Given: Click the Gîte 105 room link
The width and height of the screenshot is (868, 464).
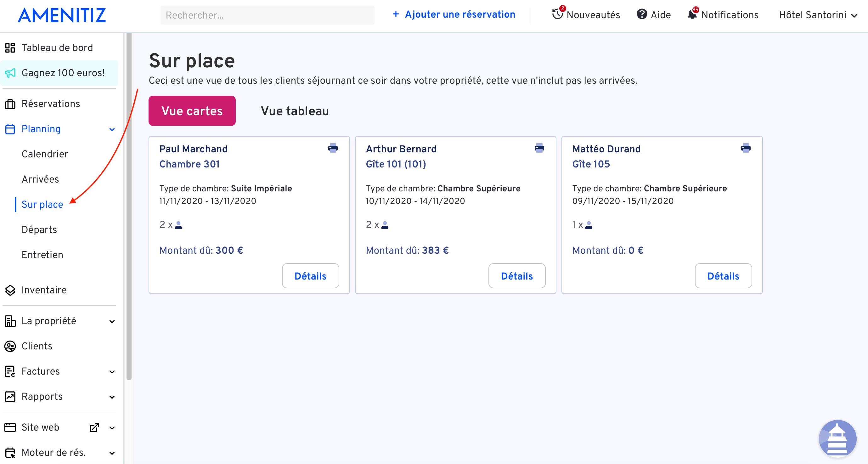Looking at the screenshot, I should click(x=591, y=164).
